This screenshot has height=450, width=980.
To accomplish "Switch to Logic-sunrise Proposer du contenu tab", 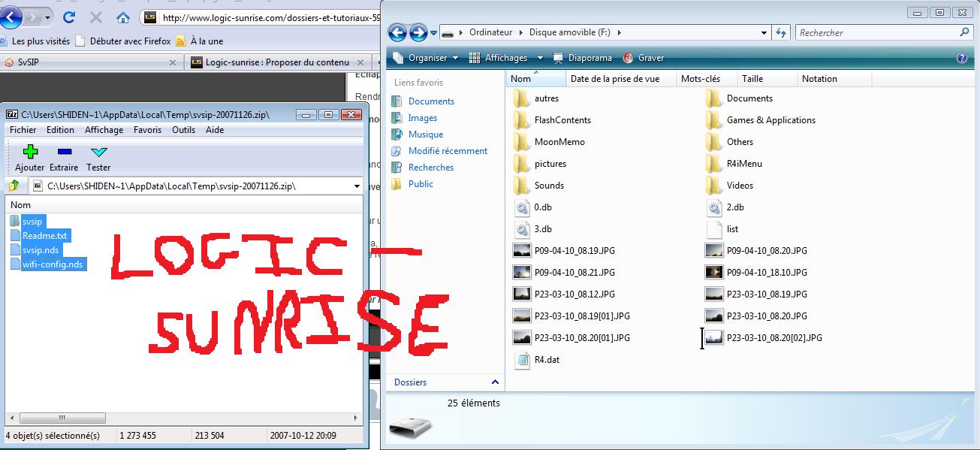I will coord(277,62).
